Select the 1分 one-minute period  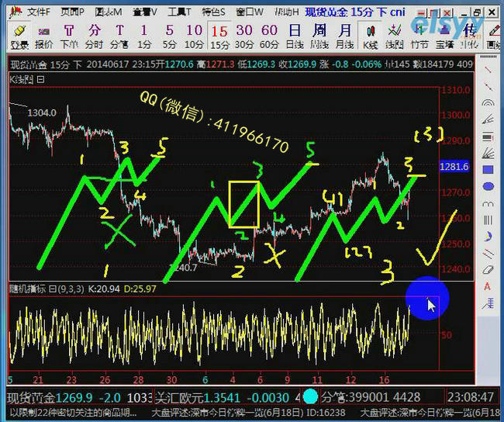[x=144, y=37]
